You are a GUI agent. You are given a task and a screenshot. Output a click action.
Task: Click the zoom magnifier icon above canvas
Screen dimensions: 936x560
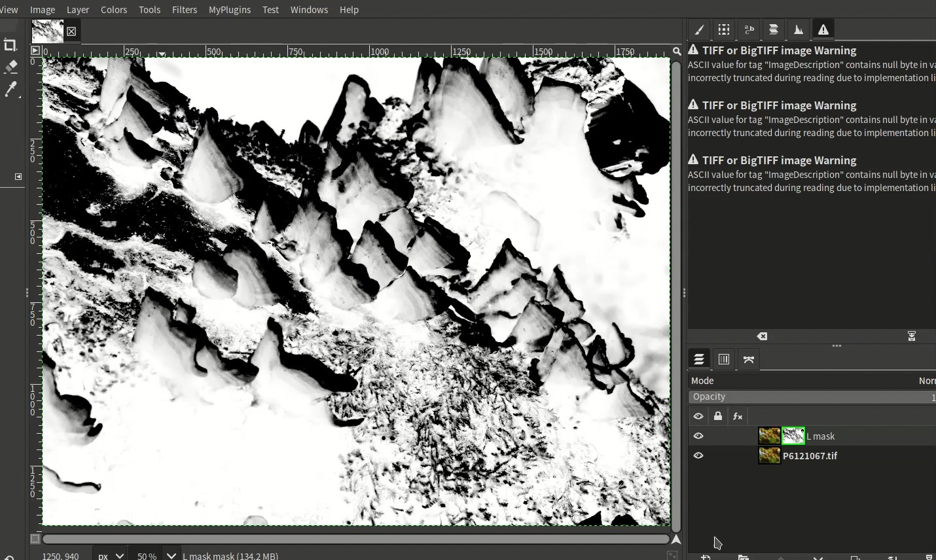click(x=677, y=51)
